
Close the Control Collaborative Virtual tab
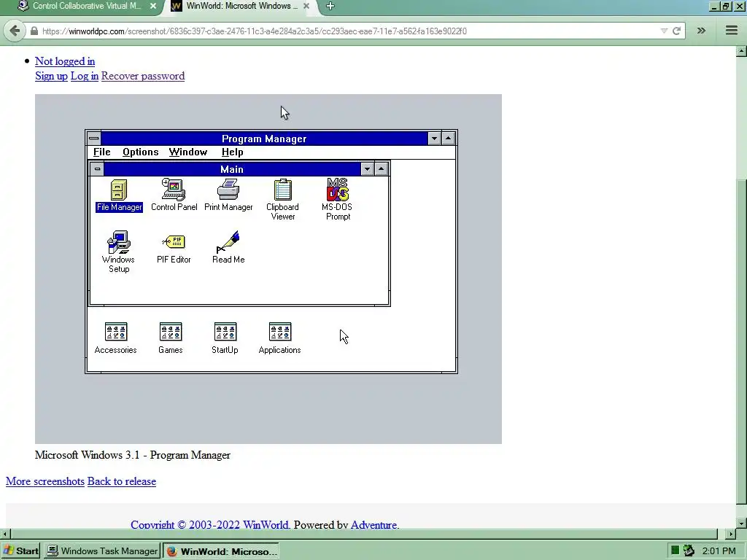click(x=153, y=6)
